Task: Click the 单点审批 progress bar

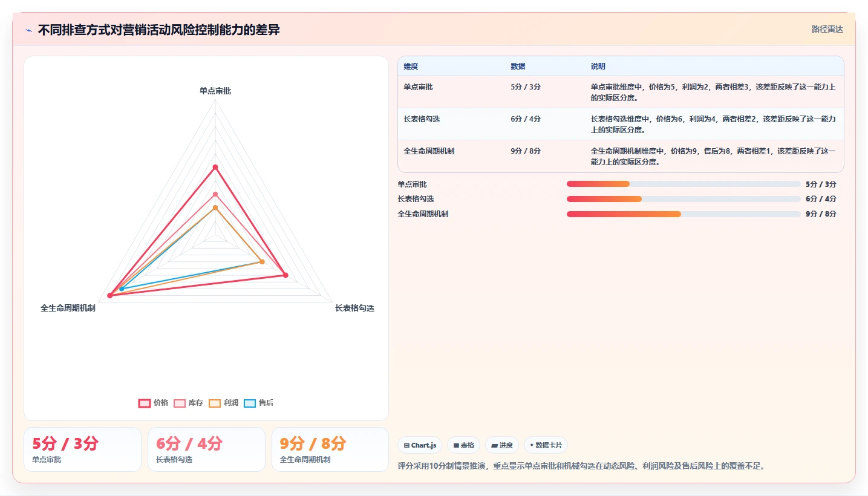Action: [x=684, y=184]
